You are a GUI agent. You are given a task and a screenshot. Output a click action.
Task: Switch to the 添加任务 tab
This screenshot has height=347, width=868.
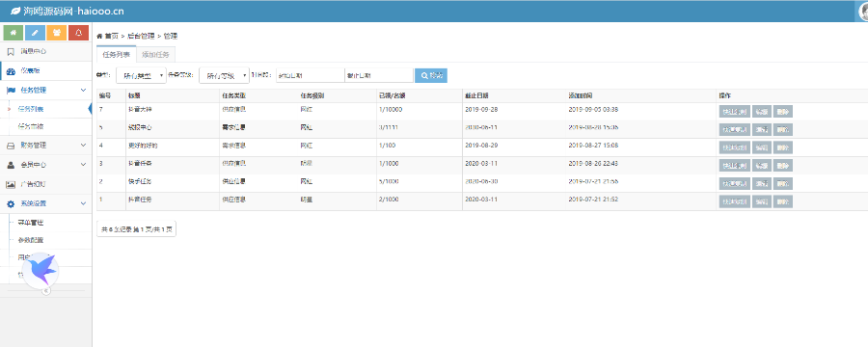pos(155,55)
